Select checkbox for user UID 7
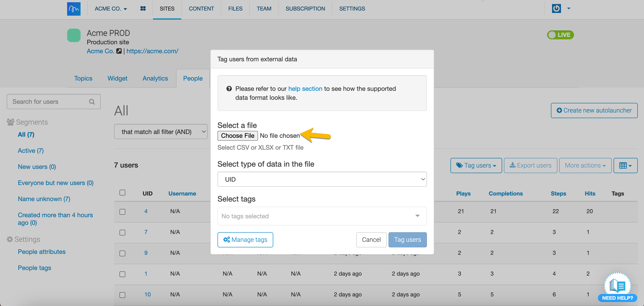This screenshot has height=306, width=644. 122,232
